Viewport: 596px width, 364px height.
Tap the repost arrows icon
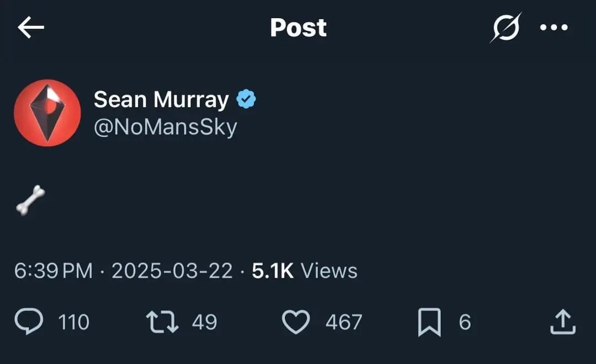click(162, 322)
